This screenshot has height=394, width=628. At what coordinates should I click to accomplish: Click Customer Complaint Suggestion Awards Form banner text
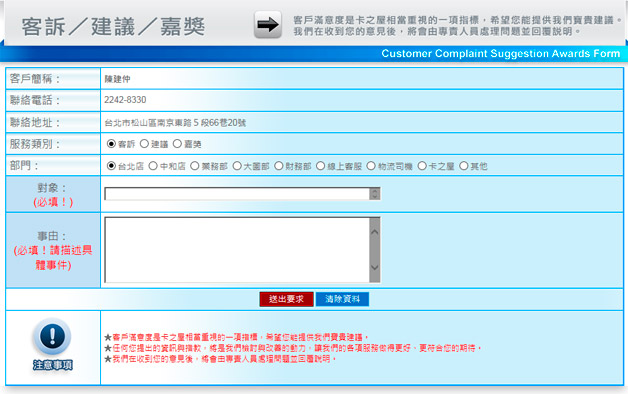(x=501, y=53)
